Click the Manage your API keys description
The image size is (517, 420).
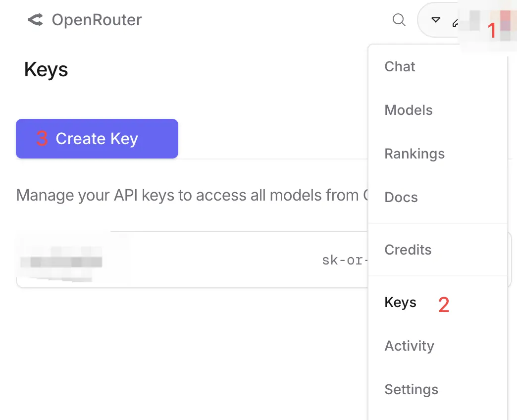point(192,195)
